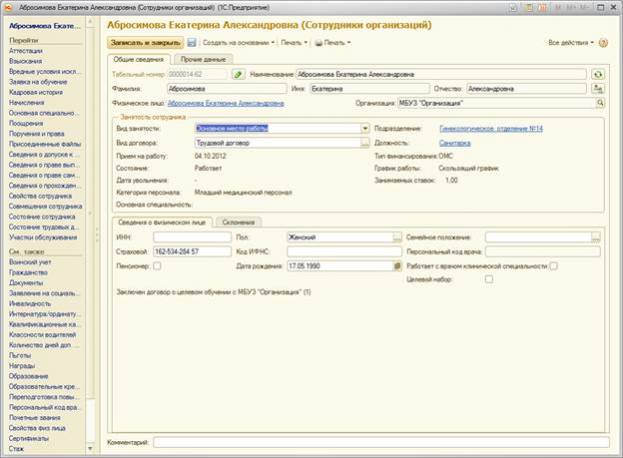Expand the Вид занятости dropdown
The image size is (623, 458).
365,128
